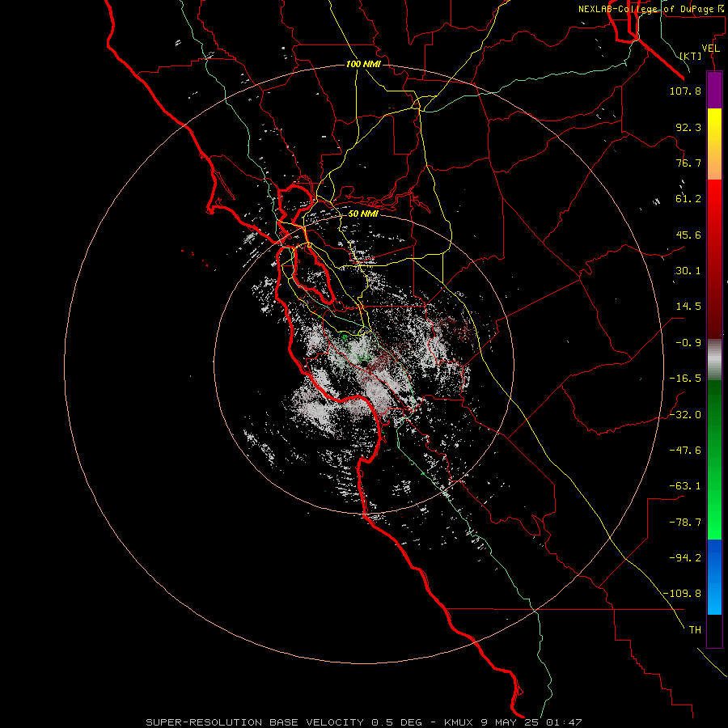Click the NEXLAB-College of DuPage credit text
This screenshot has width=728, height=728.
[652, 9]
